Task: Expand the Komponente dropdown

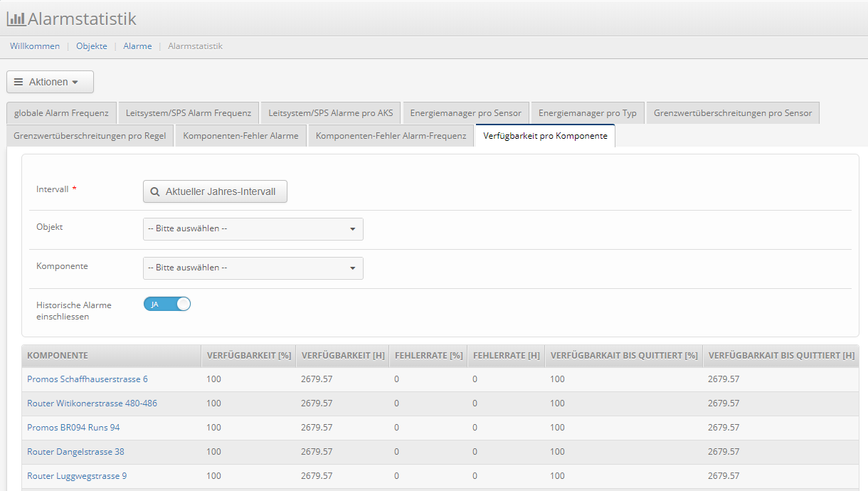Action: coord(253,268)
